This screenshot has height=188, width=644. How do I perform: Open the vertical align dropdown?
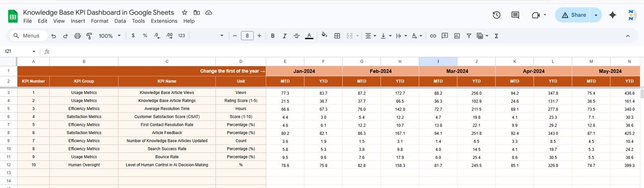[386, 36]
